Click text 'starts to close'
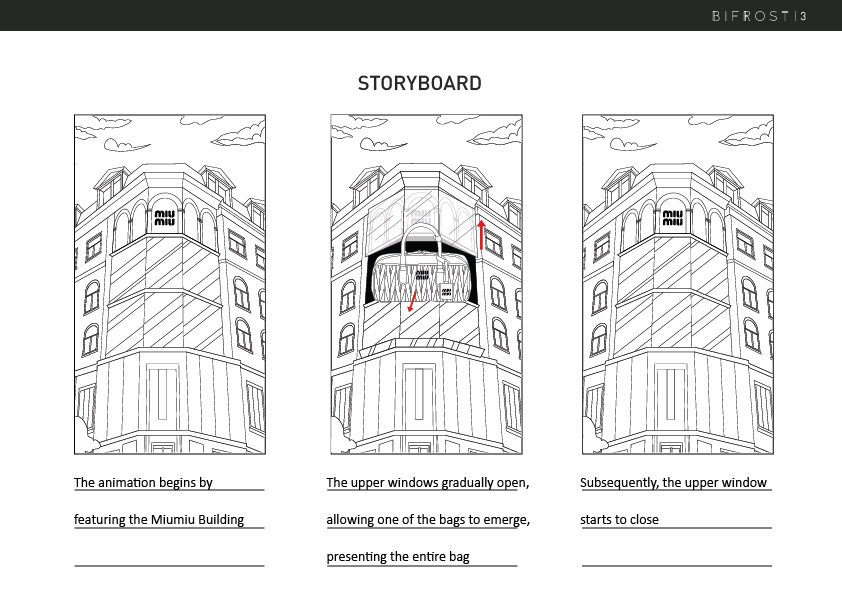842x595 pixels. [x=619, y=519]
